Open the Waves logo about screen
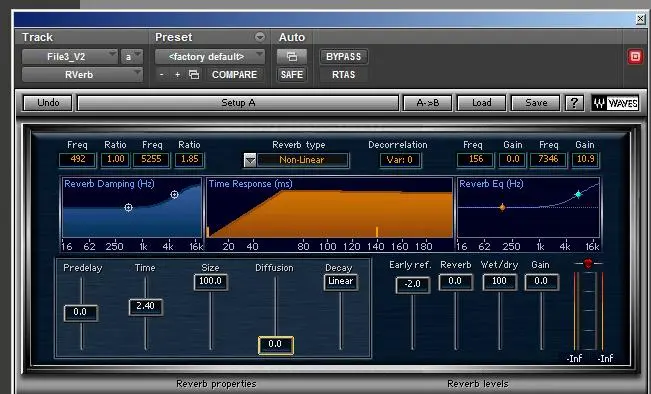This screenshot has width=651, height=394. pyautogui.click(x=615, y=103)
